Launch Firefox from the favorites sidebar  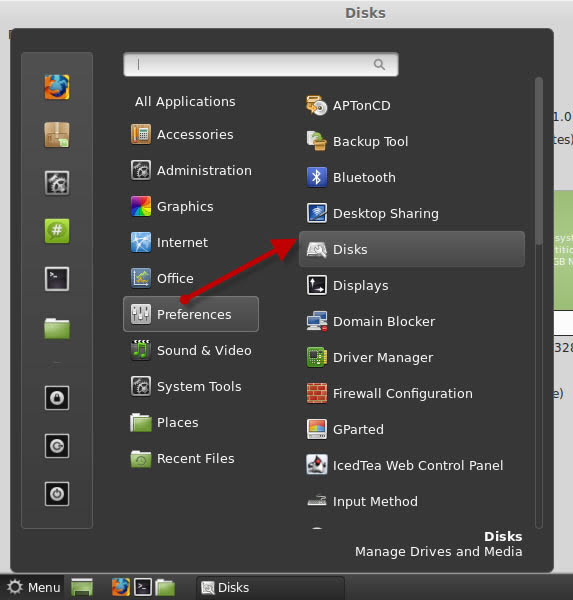point(57,87)
